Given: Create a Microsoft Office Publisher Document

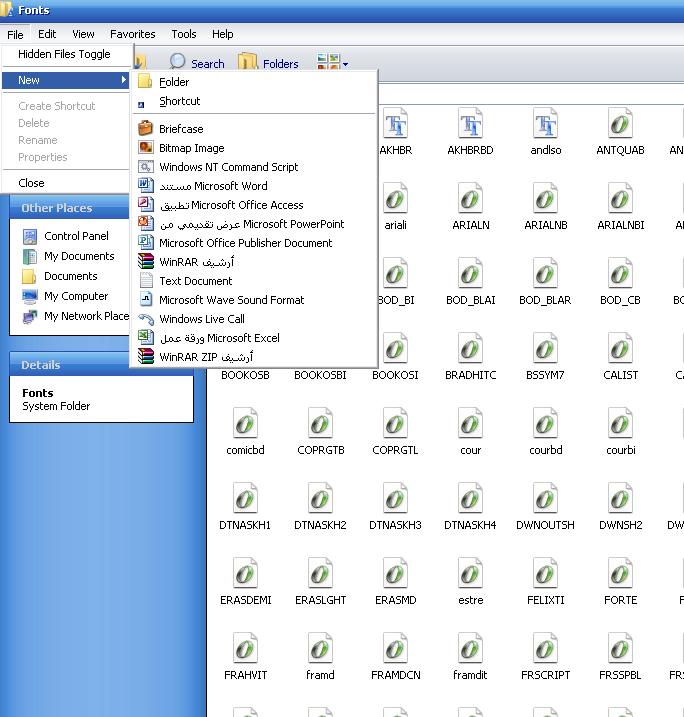Looking at the screenshot, I should tap(254, 243).
